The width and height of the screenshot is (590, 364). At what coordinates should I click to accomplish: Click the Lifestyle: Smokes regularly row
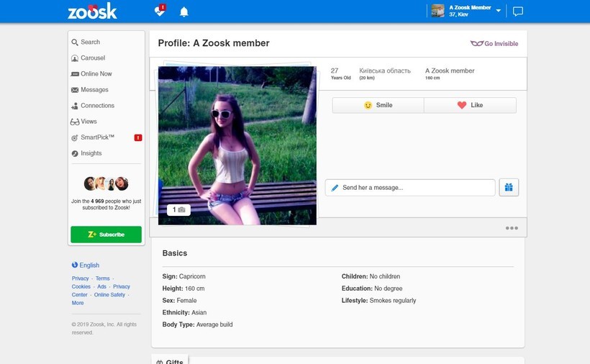(x=378, y=301)
